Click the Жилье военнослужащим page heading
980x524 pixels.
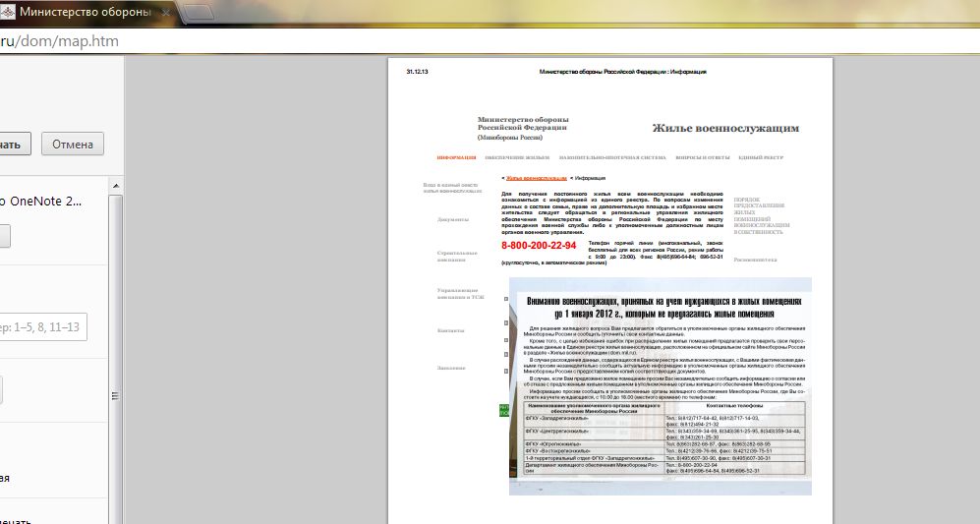(725, 128)
